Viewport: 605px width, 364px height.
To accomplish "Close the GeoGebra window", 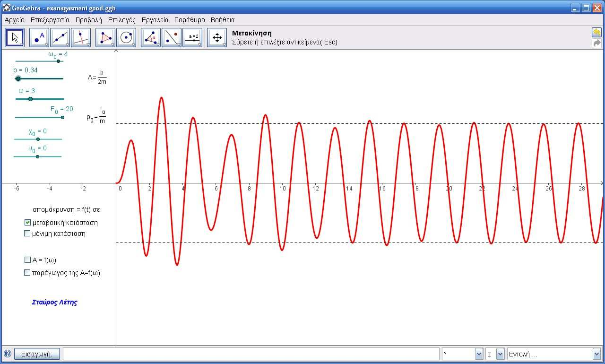I will click(597, 8).
